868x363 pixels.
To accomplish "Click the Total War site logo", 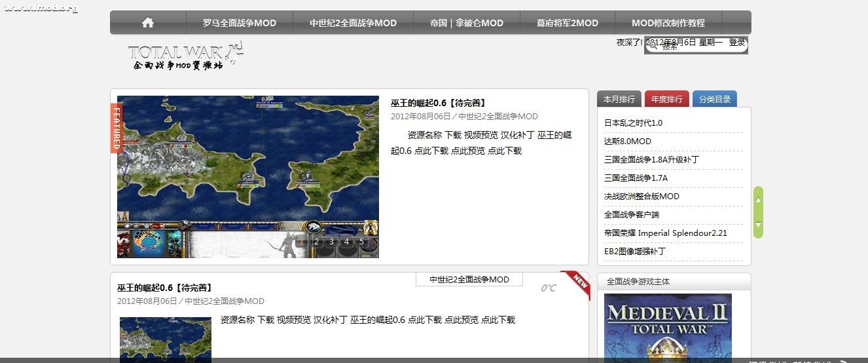I will pos(186,56).
